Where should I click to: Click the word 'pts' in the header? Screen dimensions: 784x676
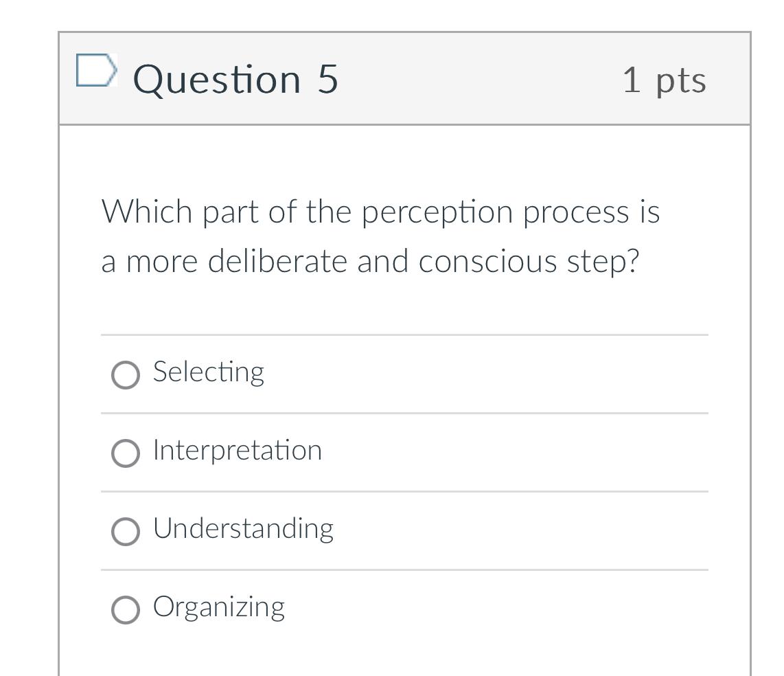pos(681,81)
